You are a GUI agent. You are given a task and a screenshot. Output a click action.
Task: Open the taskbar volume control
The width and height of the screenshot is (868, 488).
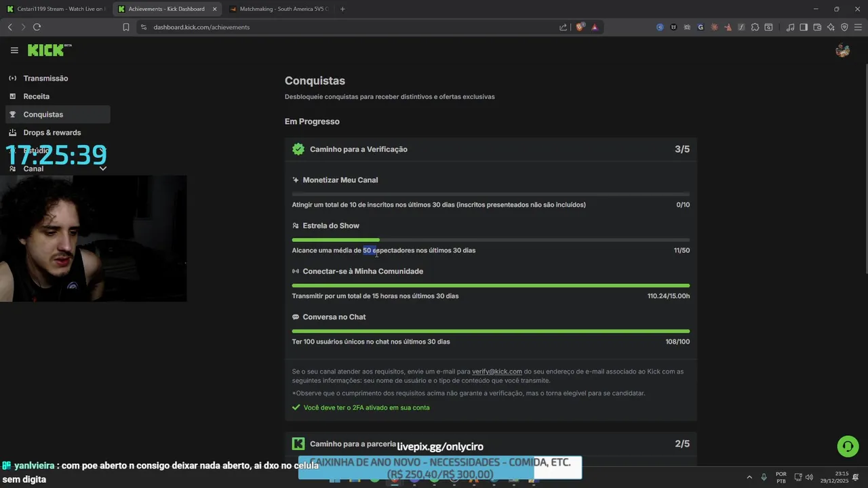[809, 477]
